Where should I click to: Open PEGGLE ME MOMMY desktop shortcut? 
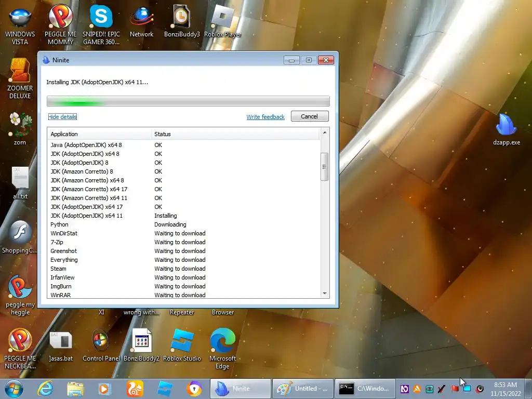[60, 25]
